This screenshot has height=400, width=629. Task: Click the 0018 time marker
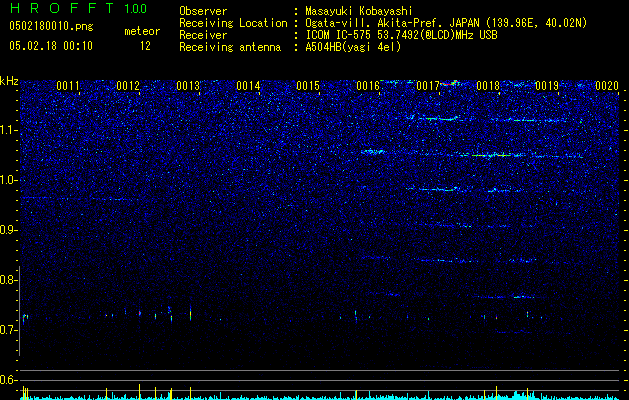[x=488, y=86]
